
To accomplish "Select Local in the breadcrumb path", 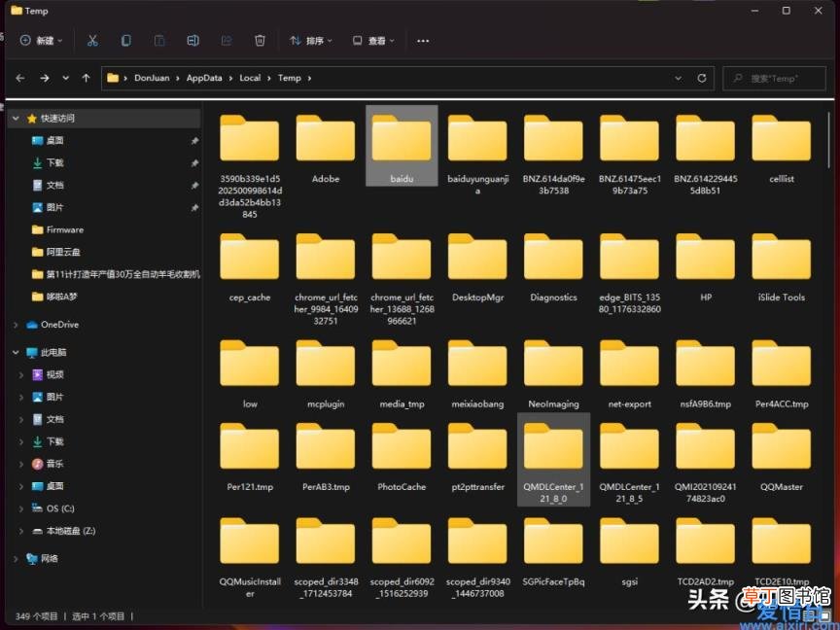I will point(250,78).
